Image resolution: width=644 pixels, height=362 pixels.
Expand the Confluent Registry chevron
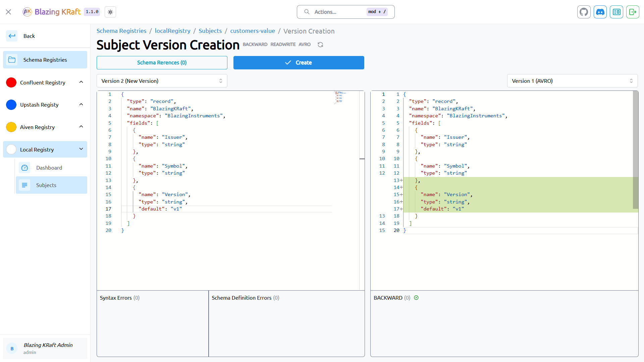[x=81, y=82]
